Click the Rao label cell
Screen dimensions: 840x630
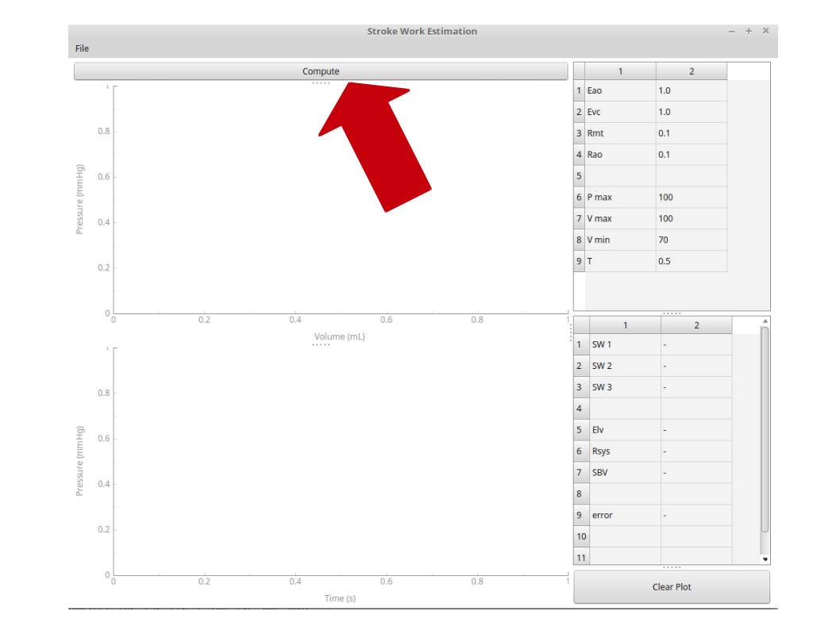coord(620,155)
